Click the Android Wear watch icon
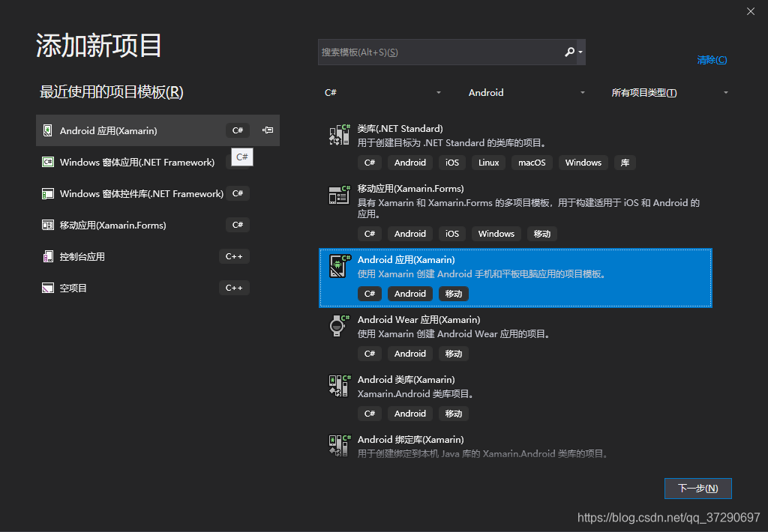 click(340, 325)
